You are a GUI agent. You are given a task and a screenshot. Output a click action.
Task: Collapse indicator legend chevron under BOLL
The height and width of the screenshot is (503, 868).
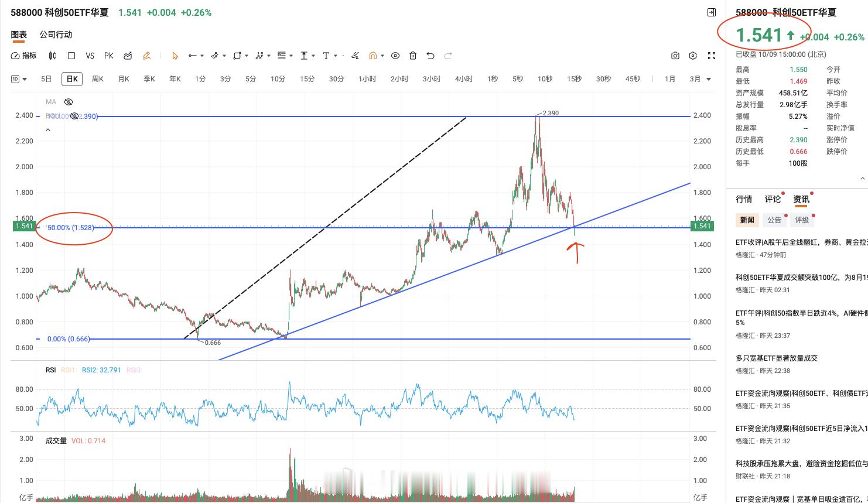point(48,130)
